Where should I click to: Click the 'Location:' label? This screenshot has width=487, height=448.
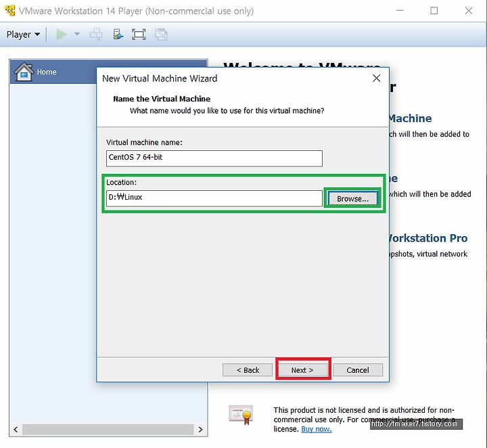click(x=122, y=182)
